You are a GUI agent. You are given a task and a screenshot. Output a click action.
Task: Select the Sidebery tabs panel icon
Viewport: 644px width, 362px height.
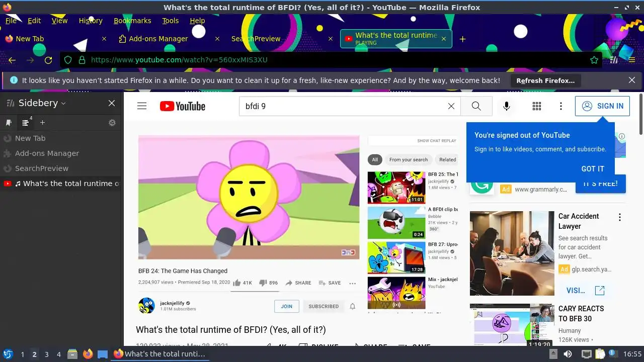pos(26,123)
